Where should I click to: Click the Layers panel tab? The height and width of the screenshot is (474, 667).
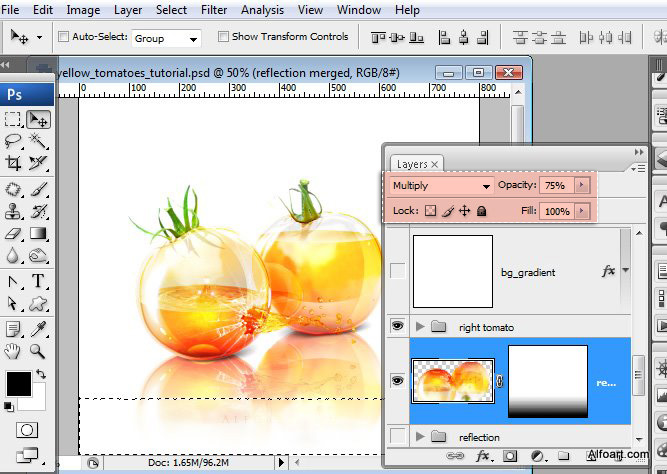412,164
